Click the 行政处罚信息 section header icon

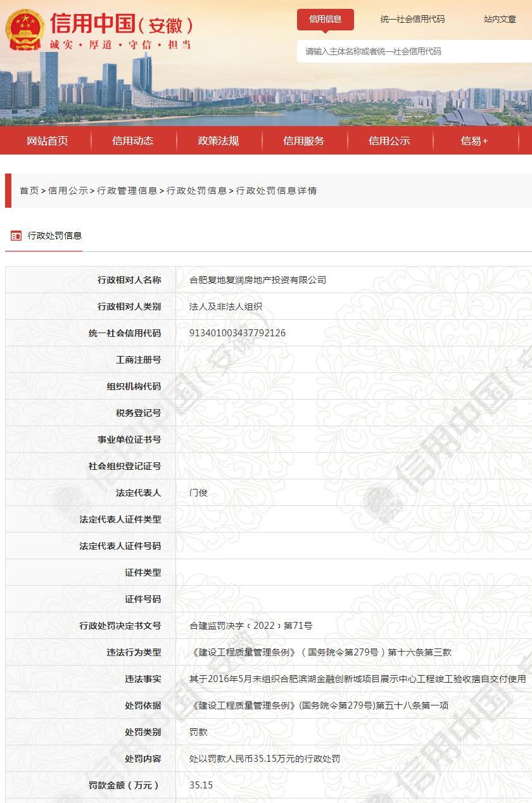coord(16,236)
